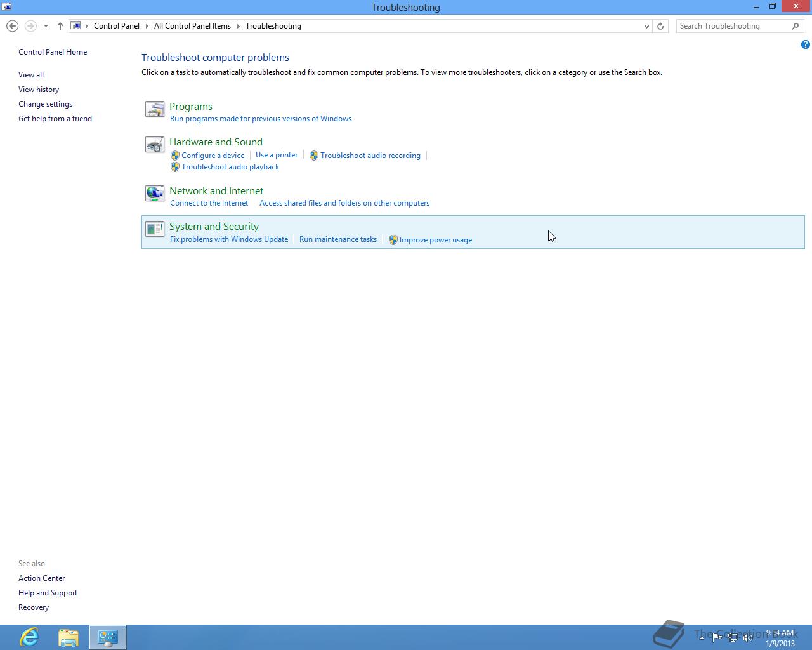812x650 pixels.
Task: Open the Change settings link
Action: pos(45,104)
